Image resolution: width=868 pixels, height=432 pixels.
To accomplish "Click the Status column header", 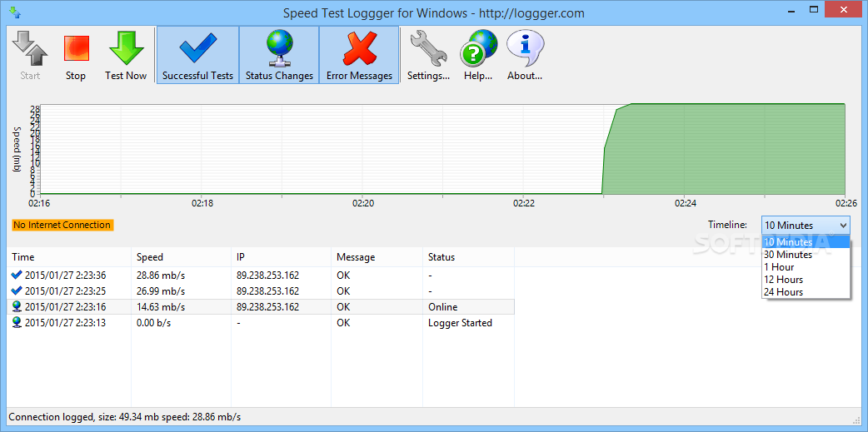I will [x=469, y=257].
